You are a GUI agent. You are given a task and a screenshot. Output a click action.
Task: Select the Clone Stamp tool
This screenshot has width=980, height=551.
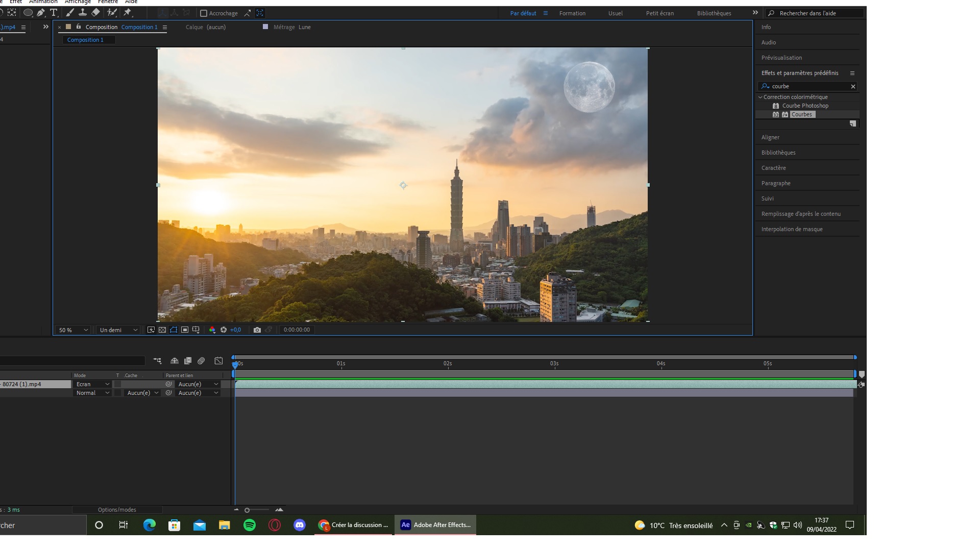coord(82,13)
